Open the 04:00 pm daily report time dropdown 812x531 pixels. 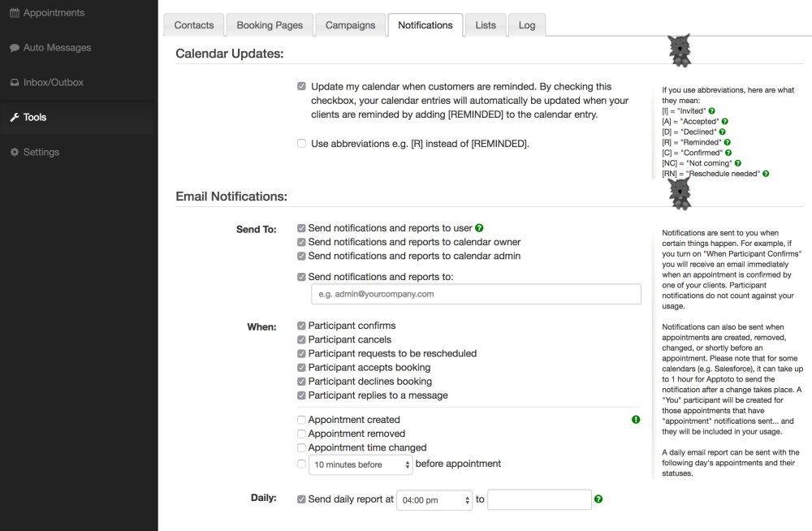tap(434, 500)
